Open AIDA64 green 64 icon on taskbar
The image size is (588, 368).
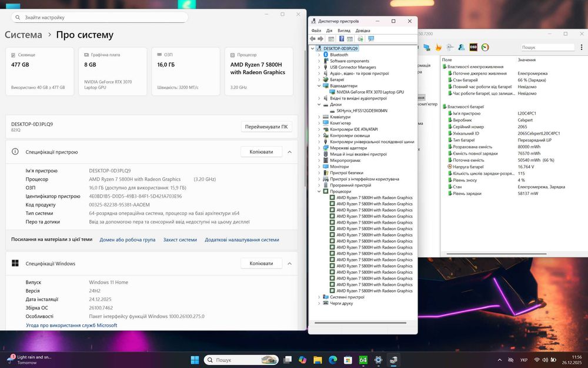363,360
